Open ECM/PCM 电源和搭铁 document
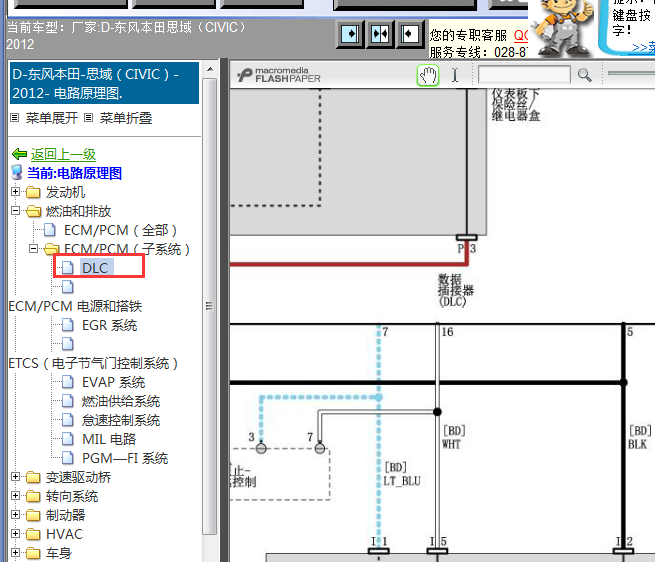 pos(75,306)
